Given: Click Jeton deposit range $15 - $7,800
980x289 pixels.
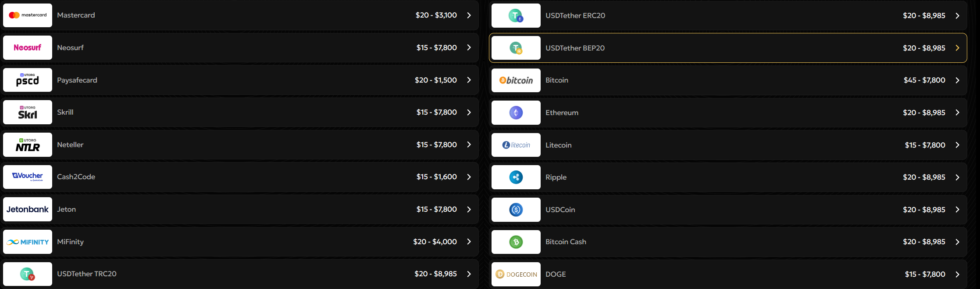Looking at the screenshot, I should (x=437, y=209).
